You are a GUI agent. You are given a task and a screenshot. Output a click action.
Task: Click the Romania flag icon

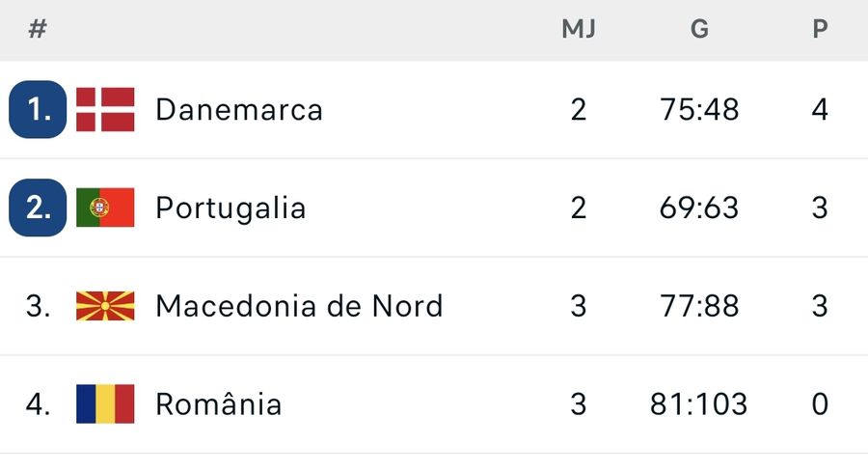(105, 403)
